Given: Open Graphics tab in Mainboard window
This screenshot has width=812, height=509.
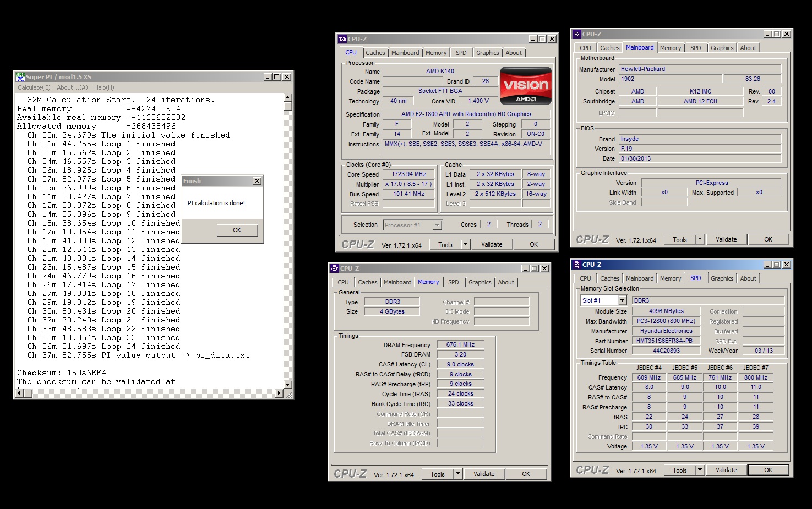Looking at the screenshot, I should pyautogui.click(x=722, y=48).
